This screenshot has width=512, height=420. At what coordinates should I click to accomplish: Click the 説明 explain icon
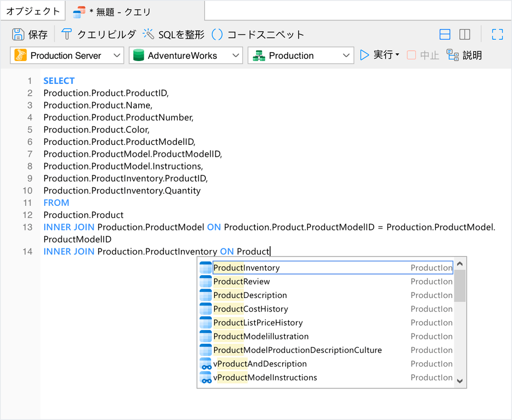tap(452, 55)
